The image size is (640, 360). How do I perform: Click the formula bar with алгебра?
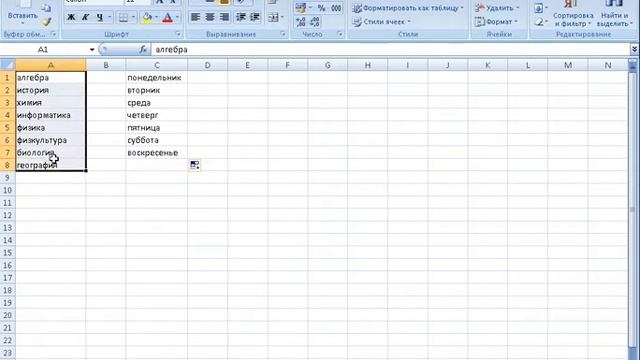click(x=390, y=49)
